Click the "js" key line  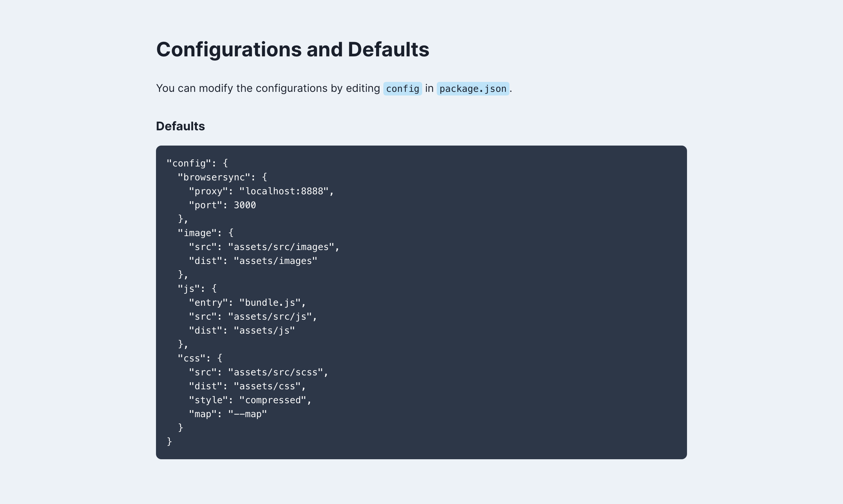point(197,289)
